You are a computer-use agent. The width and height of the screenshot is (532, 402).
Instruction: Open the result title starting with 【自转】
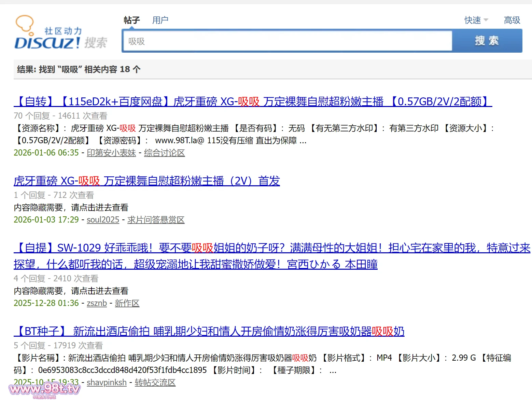coord(253,102)
